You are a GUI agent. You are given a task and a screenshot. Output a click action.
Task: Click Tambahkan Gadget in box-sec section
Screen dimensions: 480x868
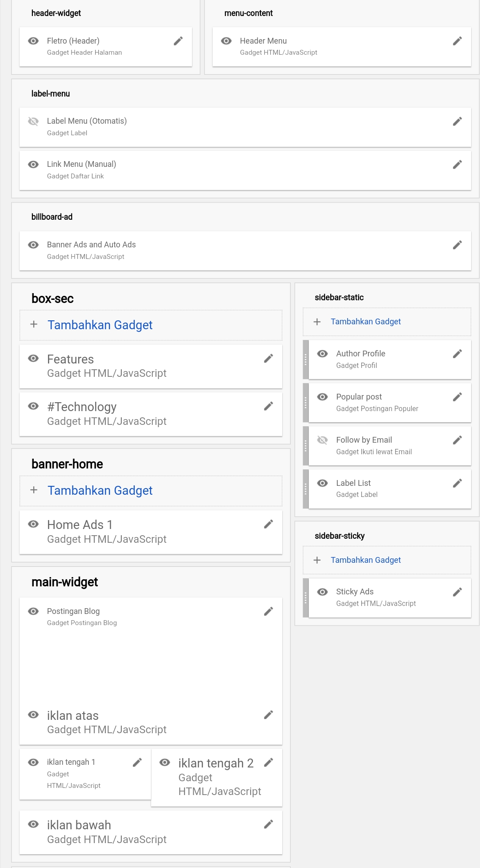(100, 325)
